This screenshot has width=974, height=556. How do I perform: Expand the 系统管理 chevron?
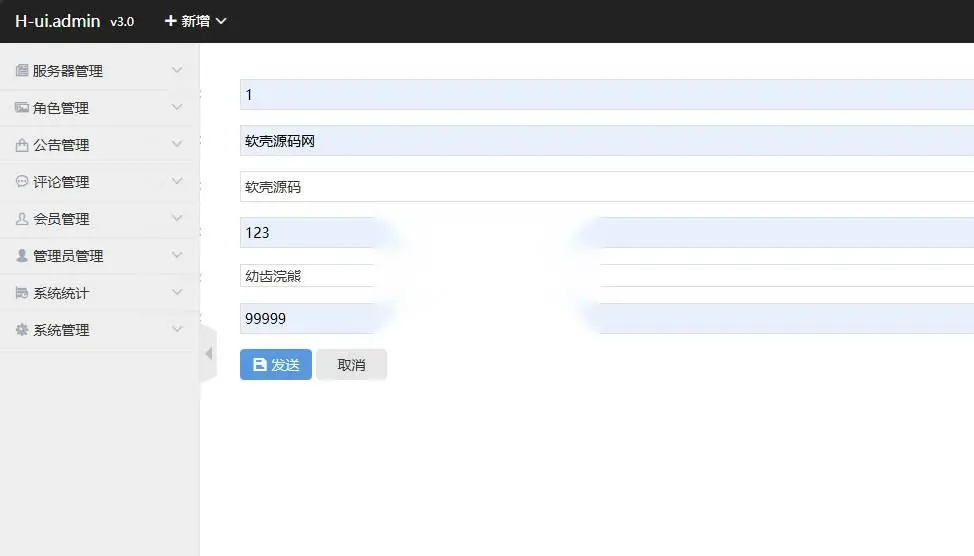click(177, 329)
